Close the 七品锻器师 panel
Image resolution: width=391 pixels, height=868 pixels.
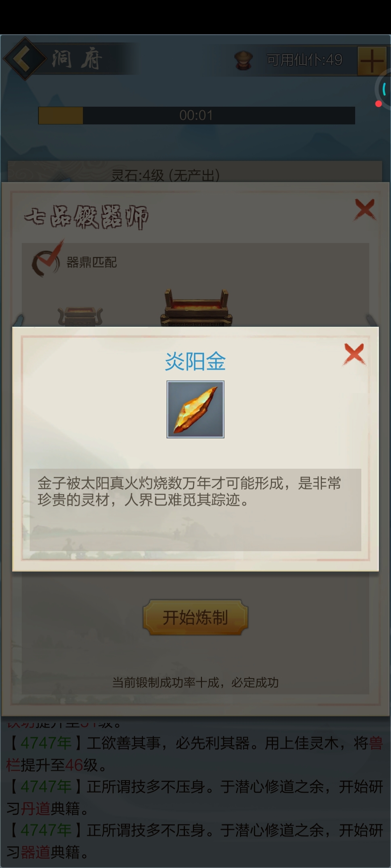pyautogui.click(x=365, y=209)
